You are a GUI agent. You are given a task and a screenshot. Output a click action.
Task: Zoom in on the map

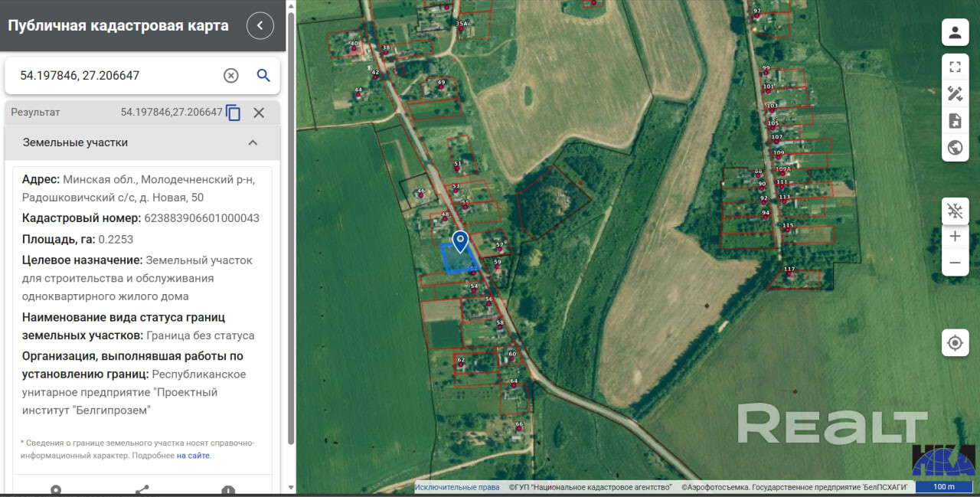point(955,237)
